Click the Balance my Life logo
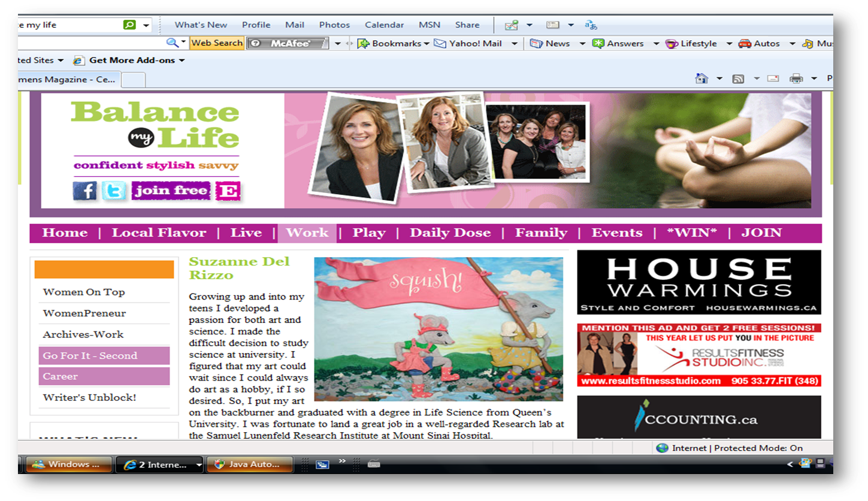 [x=156, y=125]
